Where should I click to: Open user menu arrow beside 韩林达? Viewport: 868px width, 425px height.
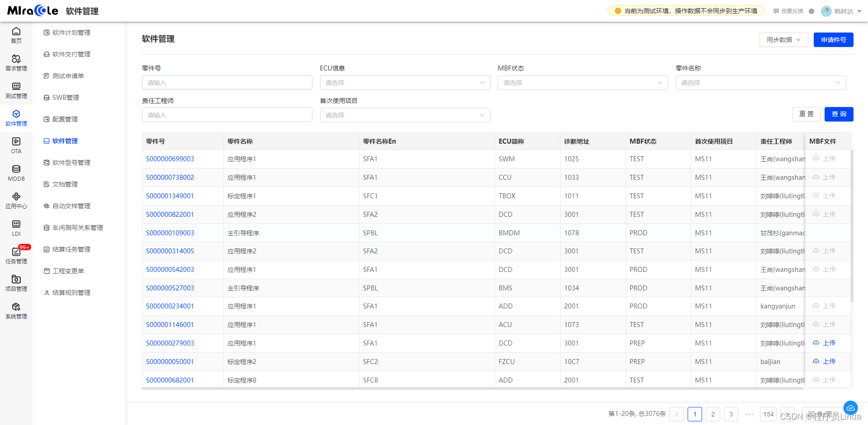(859, 11)
